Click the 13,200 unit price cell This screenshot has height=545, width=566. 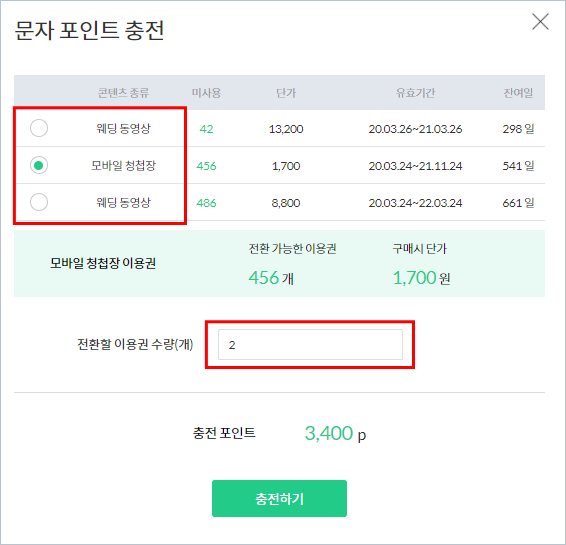(x=286, y=129)
